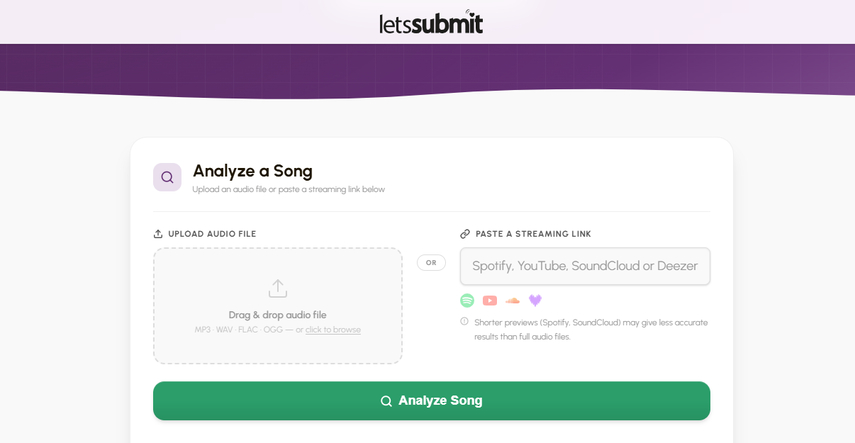Screen dimensions: 855x443
Task: Click the Paste a Streaming Link label
Action: [533, 234]
